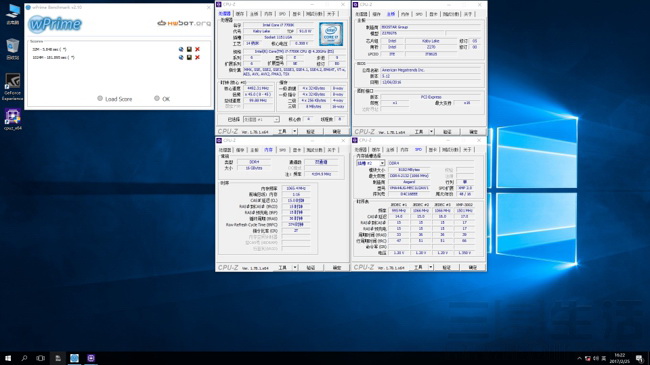Open the Windows Start menu
Screen dimensions: 650x365
(x=8, y=358)
